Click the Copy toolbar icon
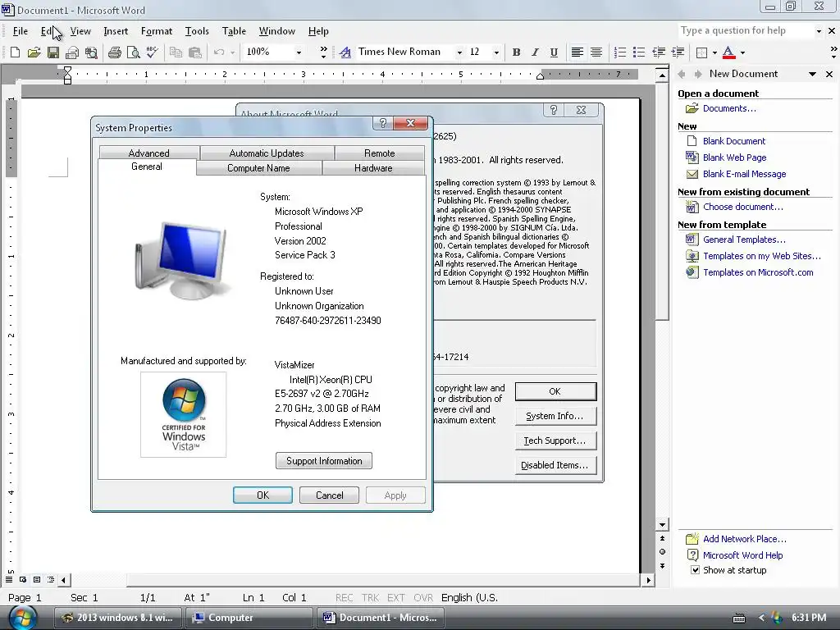The height and width of the screenshot is (630, 840). [176, 52]
